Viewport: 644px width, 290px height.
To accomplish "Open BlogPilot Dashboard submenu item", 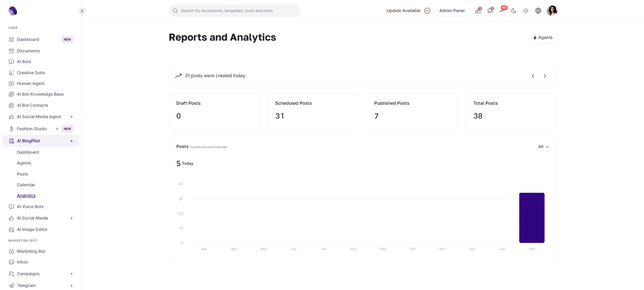I will 28,152.
